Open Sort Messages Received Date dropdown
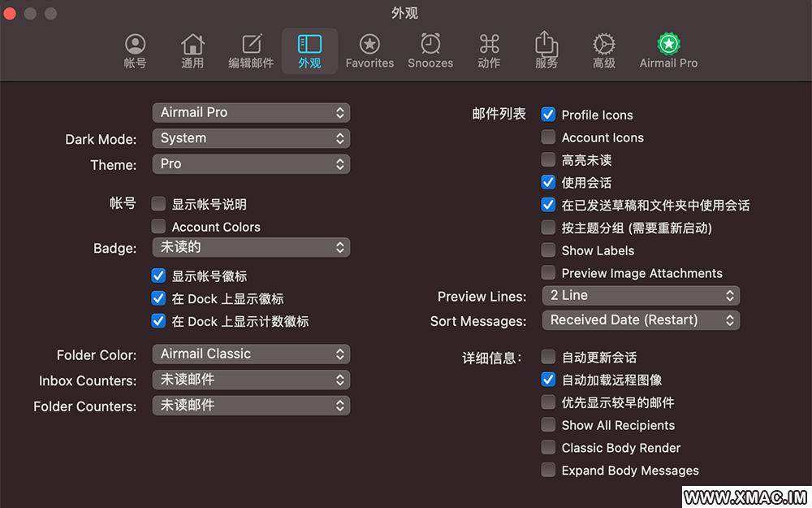812x508 pixels. 641,320
